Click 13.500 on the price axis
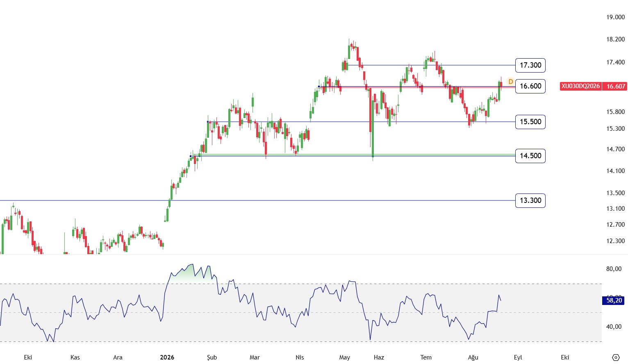 click(616, 193)
